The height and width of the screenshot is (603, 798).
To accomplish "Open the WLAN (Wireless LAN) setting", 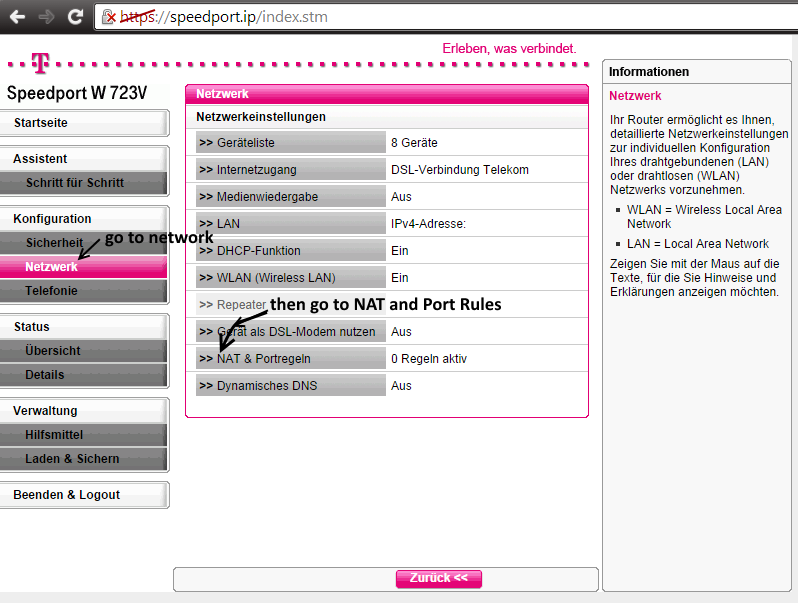I will tap(291, 277).
